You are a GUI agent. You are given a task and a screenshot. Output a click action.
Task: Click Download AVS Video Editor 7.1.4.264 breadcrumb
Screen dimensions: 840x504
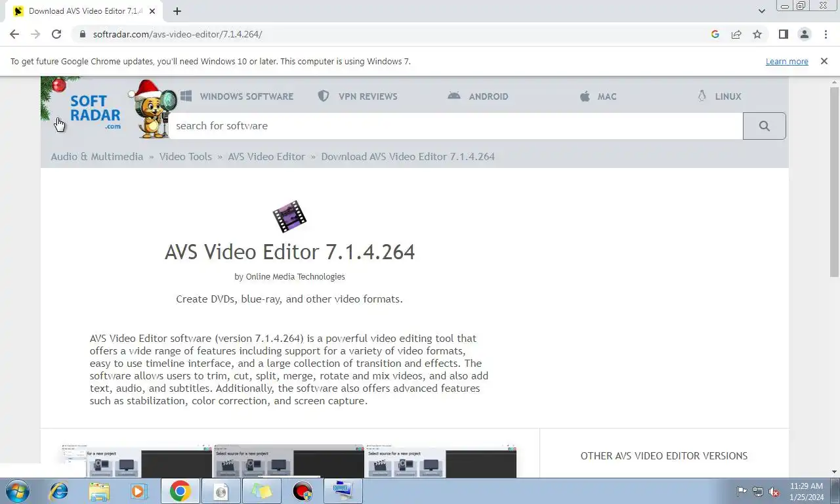pos(408,157)
